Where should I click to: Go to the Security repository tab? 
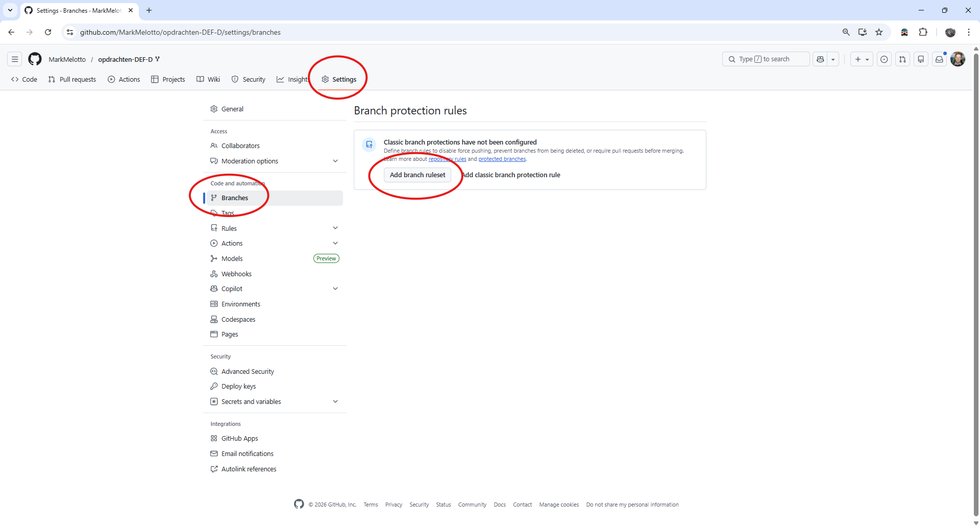coord(249,79)
